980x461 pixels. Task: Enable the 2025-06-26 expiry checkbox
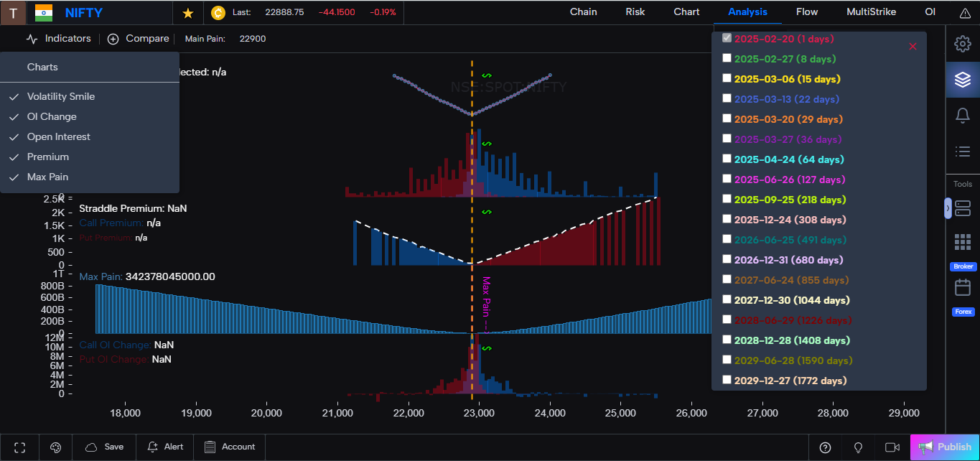pyautogui.click(x=727, y=178)
